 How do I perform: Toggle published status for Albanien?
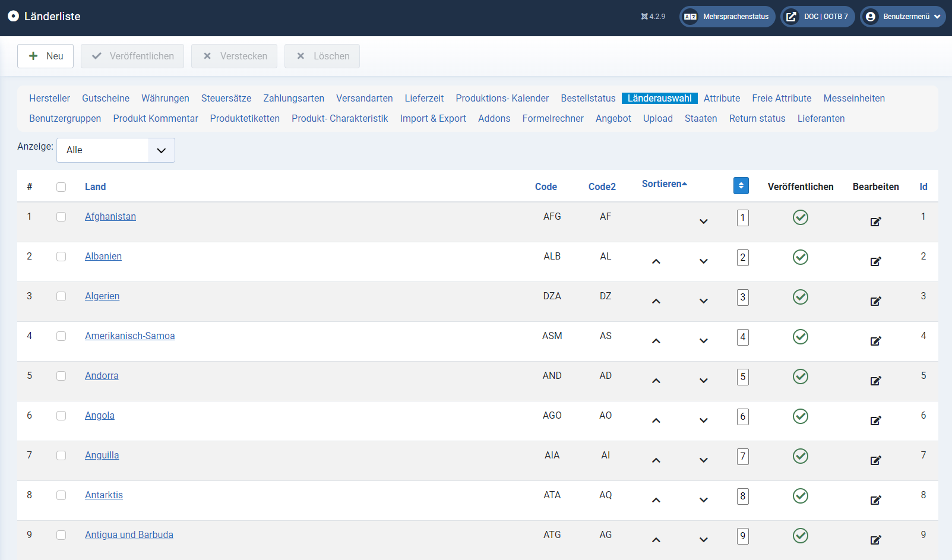point(801,257)
